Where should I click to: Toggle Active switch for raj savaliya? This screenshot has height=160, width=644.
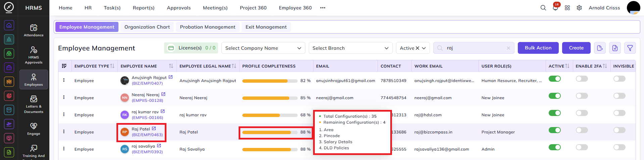pyautogui.click(x=555, y=147)
